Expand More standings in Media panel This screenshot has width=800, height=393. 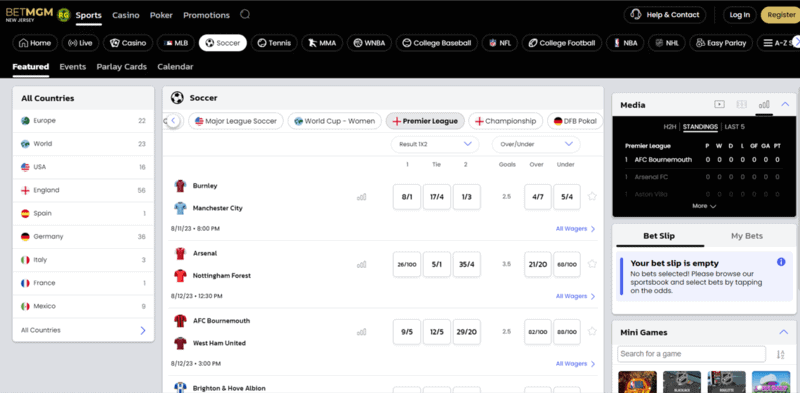[704, 206]
